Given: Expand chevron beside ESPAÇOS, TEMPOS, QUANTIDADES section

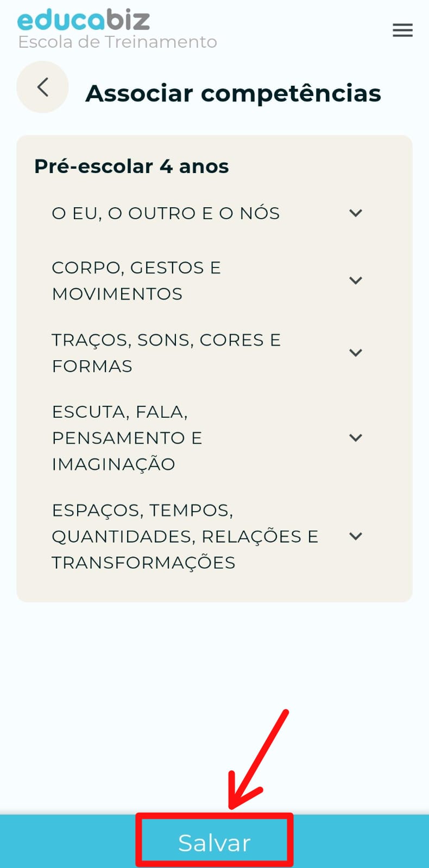Looking at the screenshot, I should tap(356, 536).
